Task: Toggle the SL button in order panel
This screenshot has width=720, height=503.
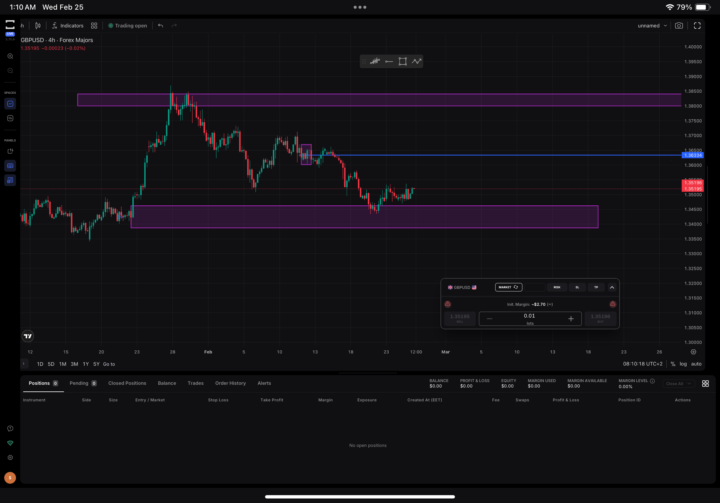Action: point(577,287)
